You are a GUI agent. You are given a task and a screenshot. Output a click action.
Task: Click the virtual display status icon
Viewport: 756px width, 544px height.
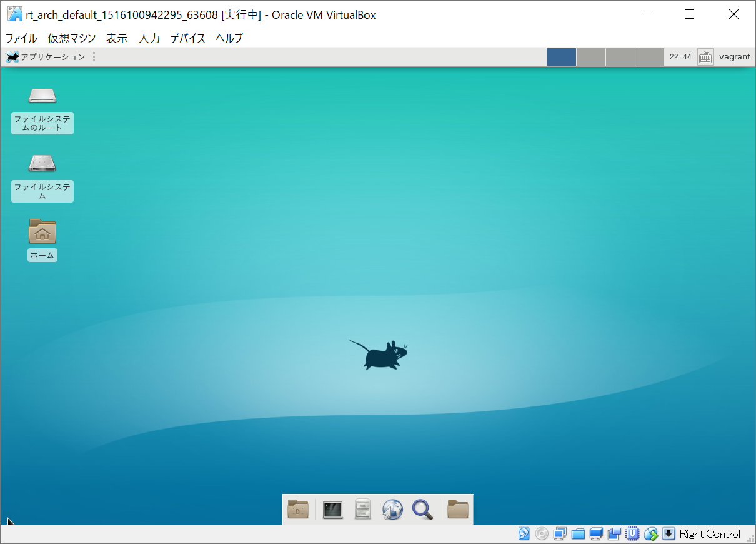[x=596, y=534]
